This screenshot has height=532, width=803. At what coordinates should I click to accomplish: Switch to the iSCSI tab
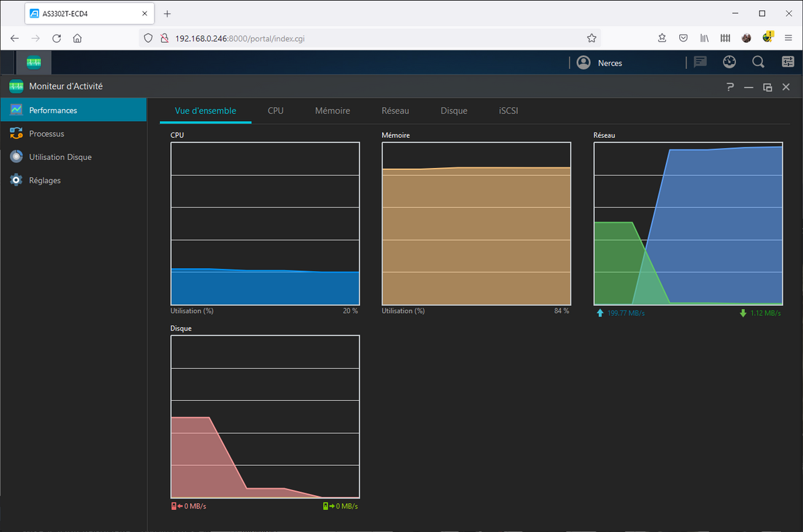(509, 111)
